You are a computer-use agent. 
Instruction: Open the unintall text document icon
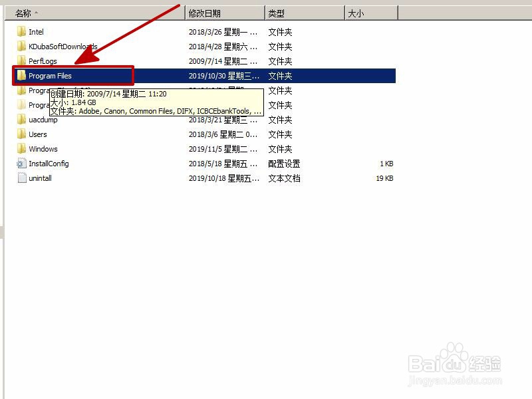click(x=22, y=178)
